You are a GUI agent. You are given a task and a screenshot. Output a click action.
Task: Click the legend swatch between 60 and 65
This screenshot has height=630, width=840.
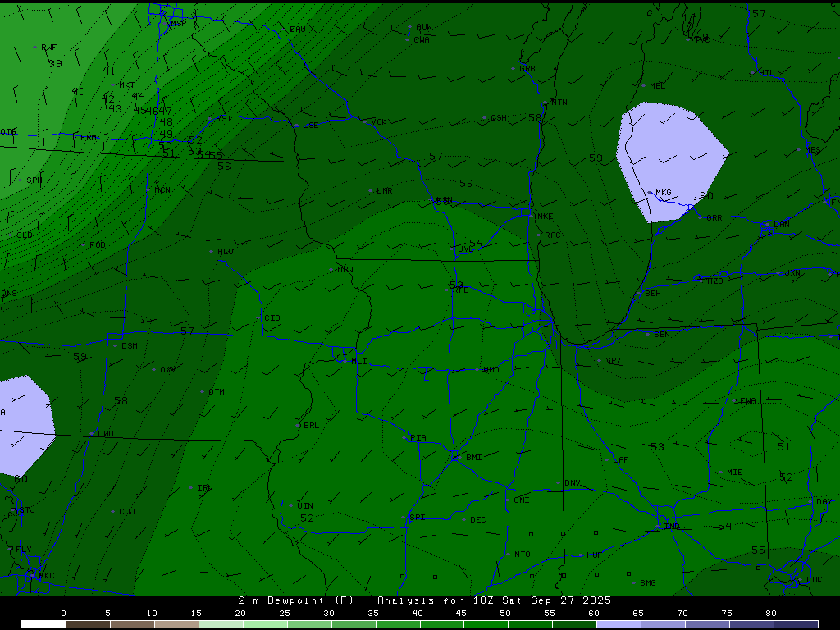619,624
